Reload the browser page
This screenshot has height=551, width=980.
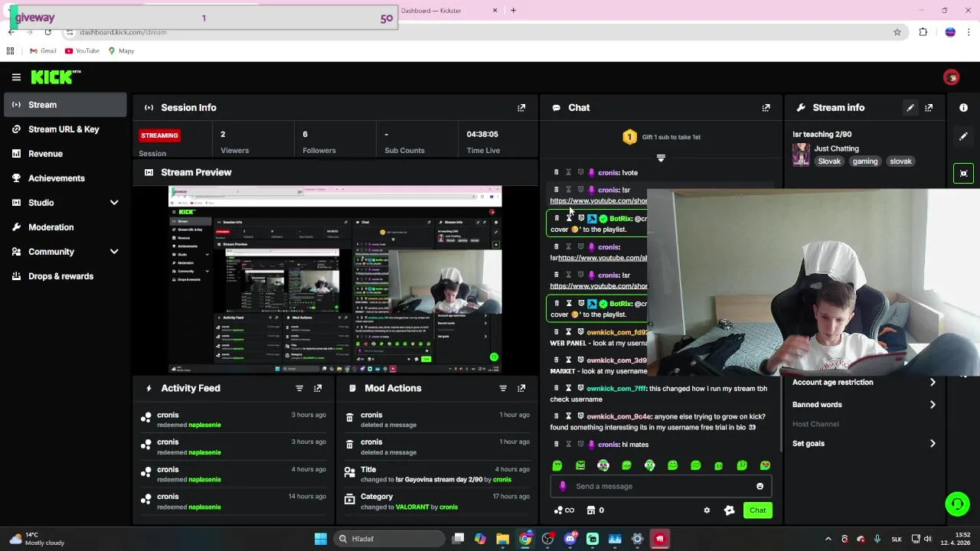click(47, 32)
